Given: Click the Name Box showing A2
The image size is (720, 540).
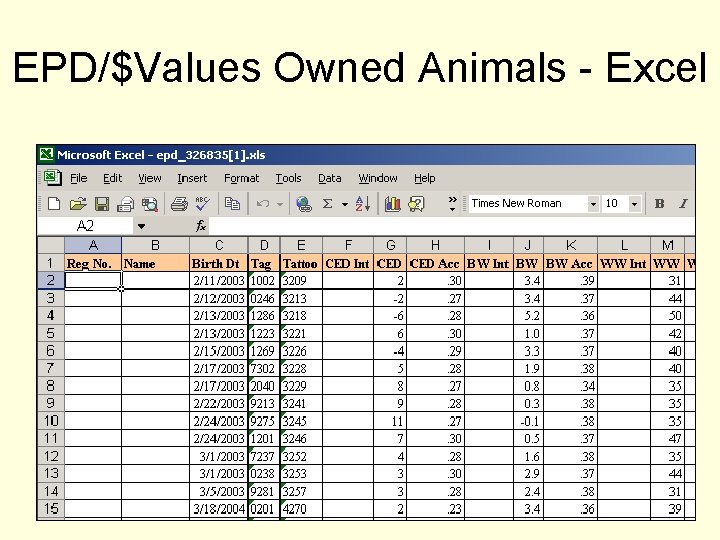Looking at the screenshot, I should 85,226.
